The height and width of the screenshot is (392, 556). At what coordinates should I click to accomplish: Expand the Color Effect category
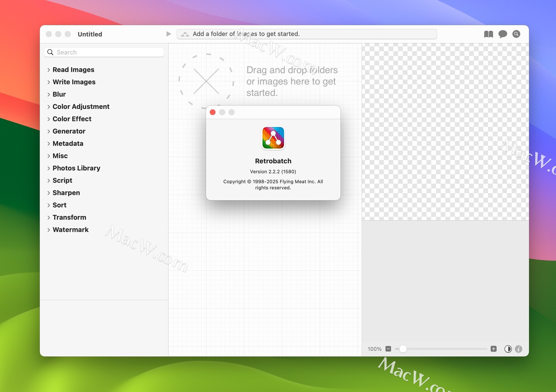[49, 119]
